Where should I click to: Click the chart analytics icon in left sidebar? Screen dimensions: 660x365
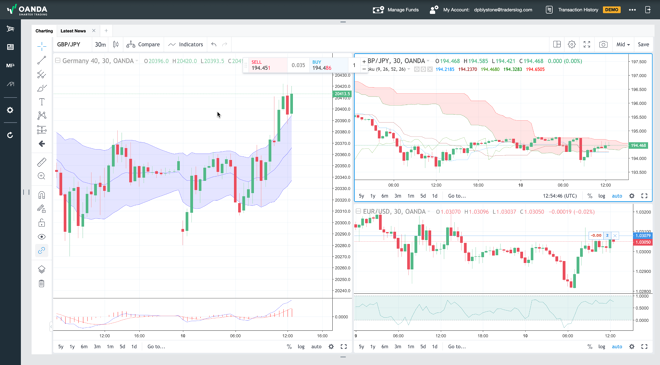[10, 84]
